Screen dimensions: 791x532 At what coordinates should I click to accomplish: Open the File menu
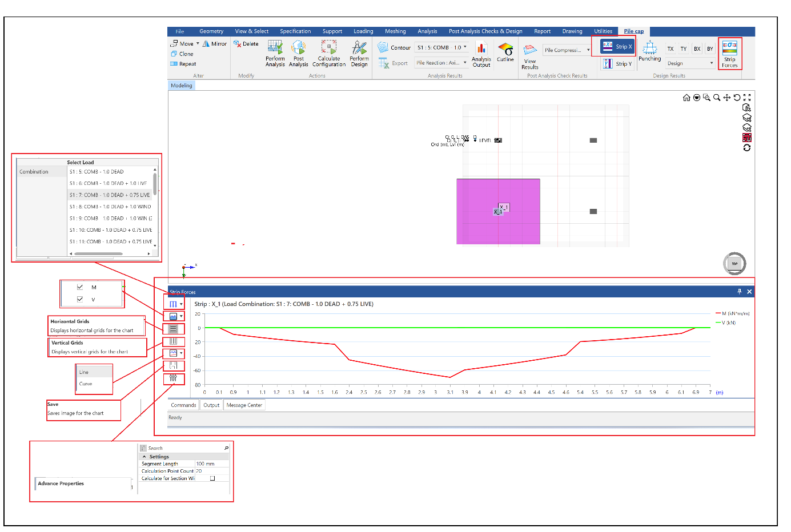[180, 31]
